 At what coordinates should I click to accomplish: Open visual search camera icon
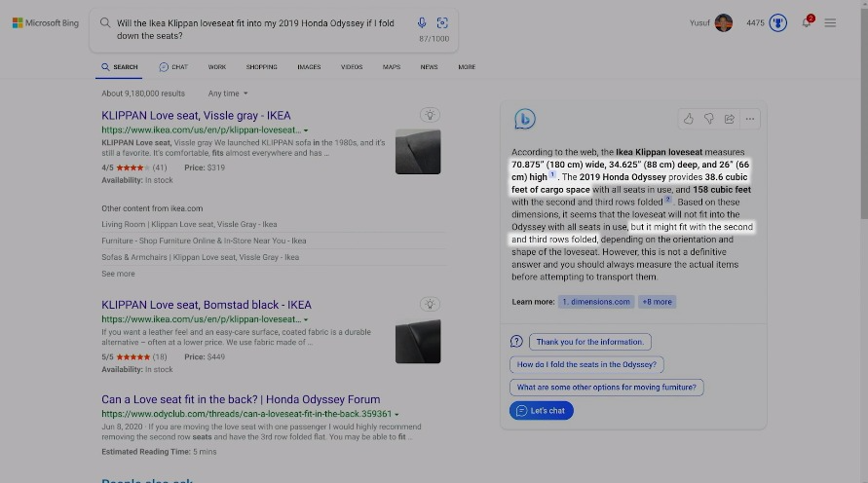coord(441,22)
